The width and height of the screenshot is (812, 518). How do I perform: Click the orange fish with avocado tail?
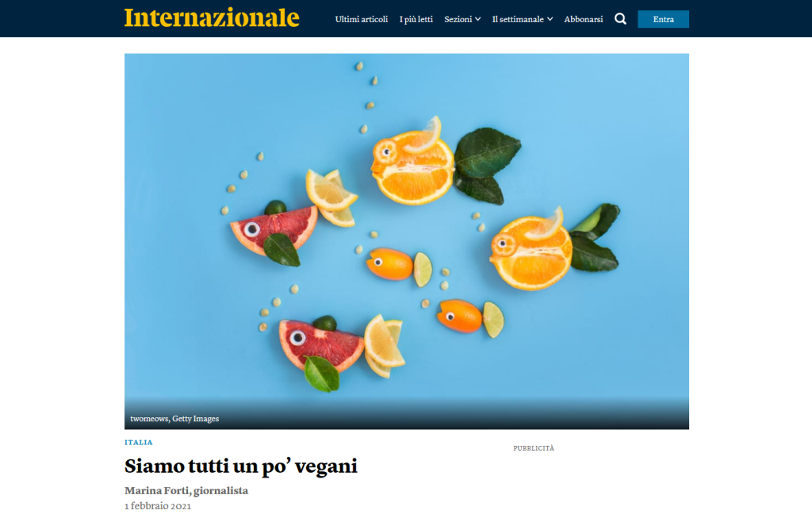(x=554, y=247)
